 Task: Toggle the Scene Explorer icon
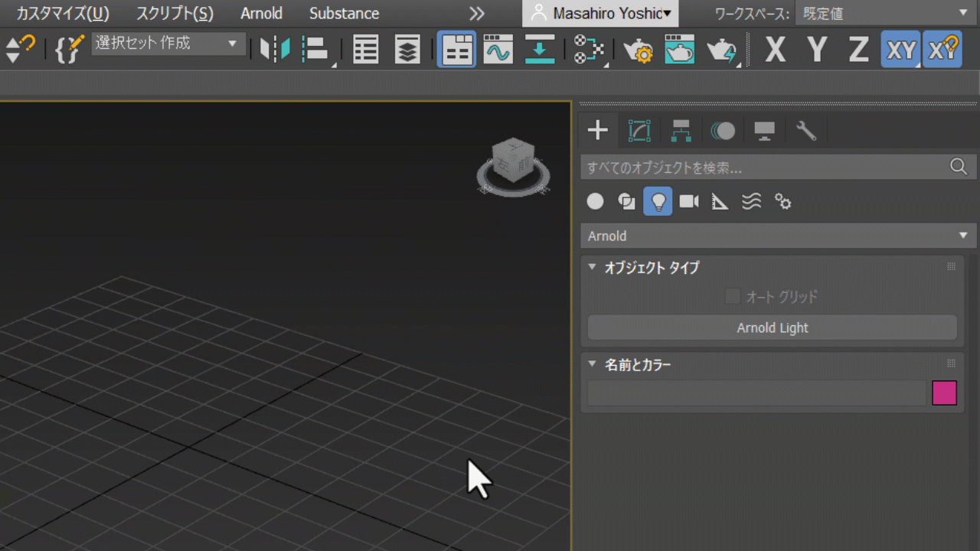[x=366, y=50]
